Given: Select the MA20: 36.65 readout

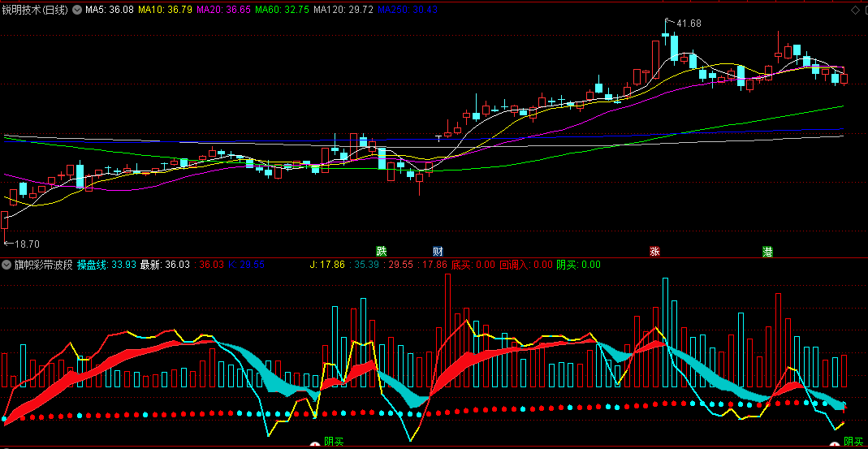Looking at the screenshot, I should click(x=223, y=10).
